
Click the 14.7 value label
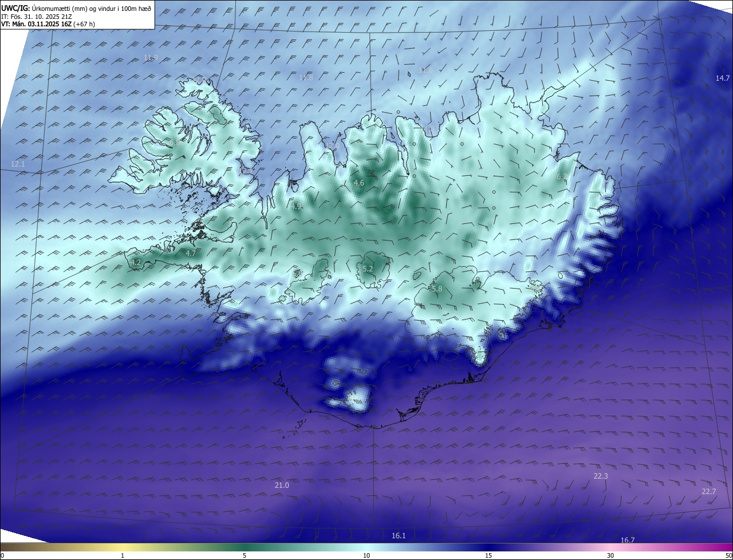tap(723, 78)
